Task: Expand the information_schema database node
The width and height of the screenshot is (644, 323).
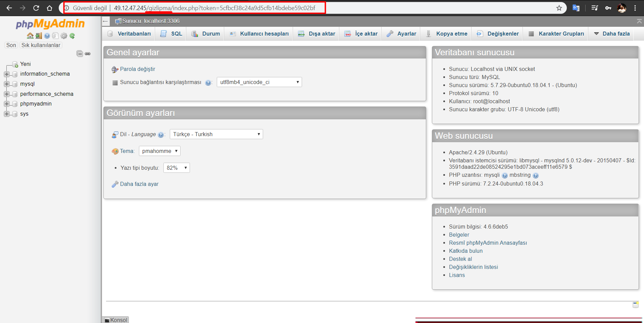Action: 6,74
